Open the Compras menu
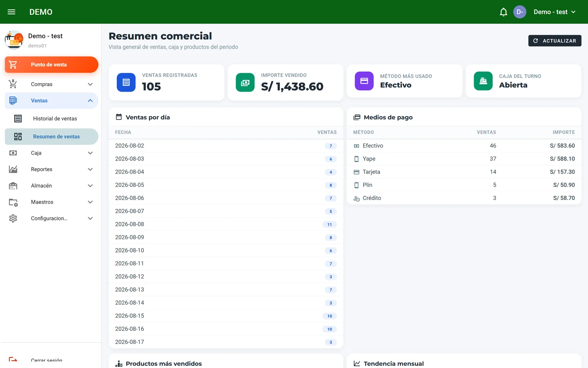This screenshot has height=368, width=588. click(51, 84)
